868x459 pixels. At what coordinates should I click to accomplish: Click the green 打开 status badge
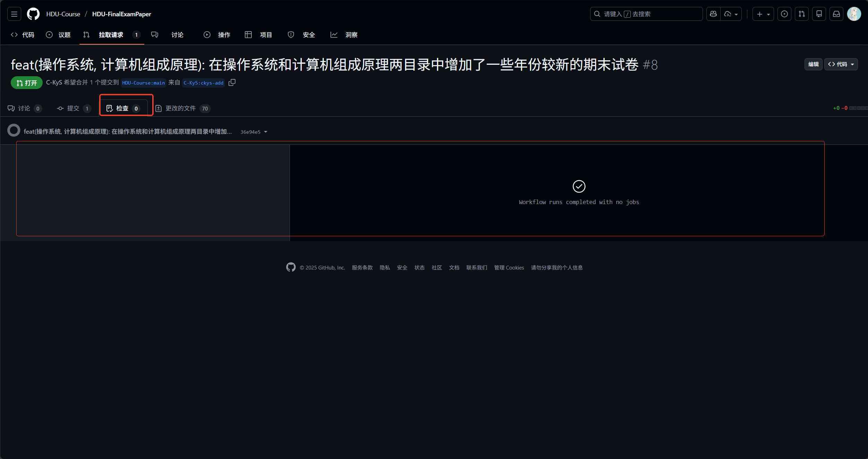[27, 83]
